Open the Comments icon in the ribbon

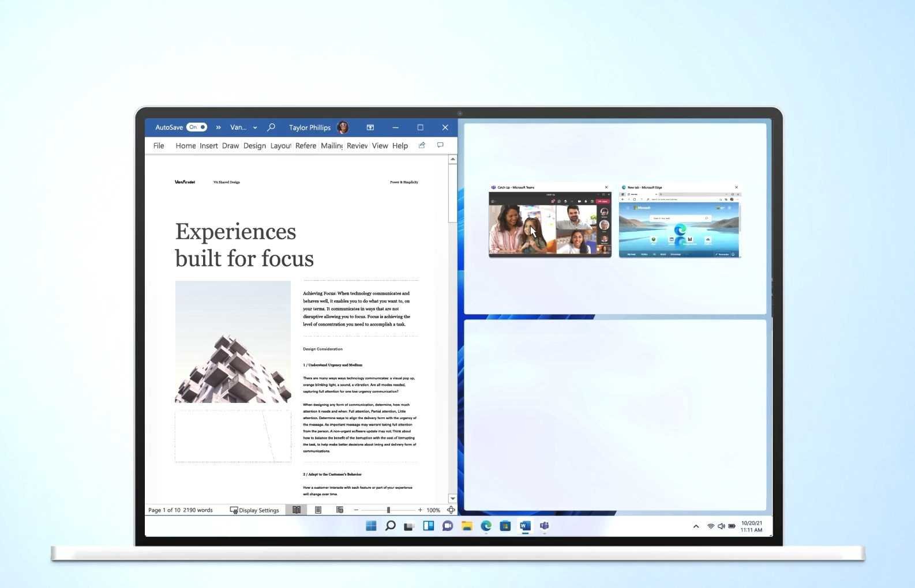[440, 145]
